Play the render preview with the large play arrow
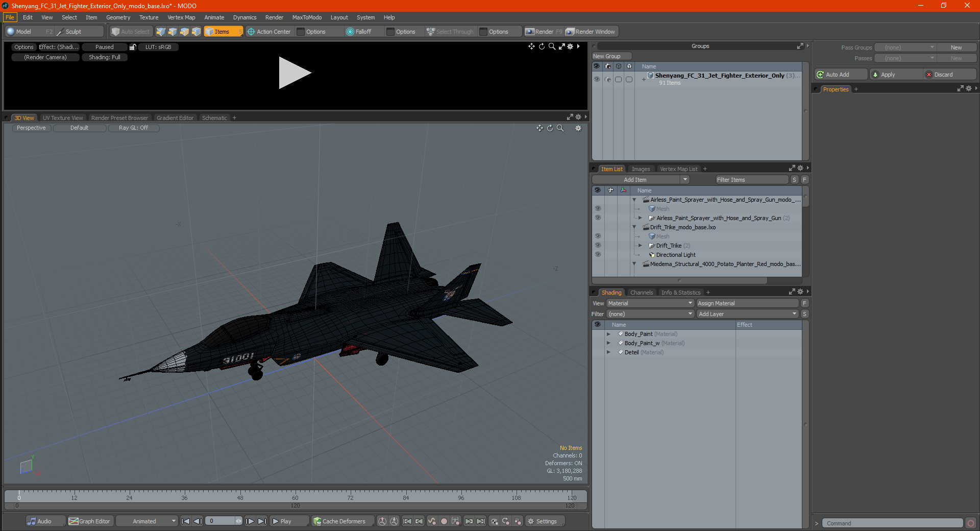Viewport: 980px width, 531px height. click(295, 73)
